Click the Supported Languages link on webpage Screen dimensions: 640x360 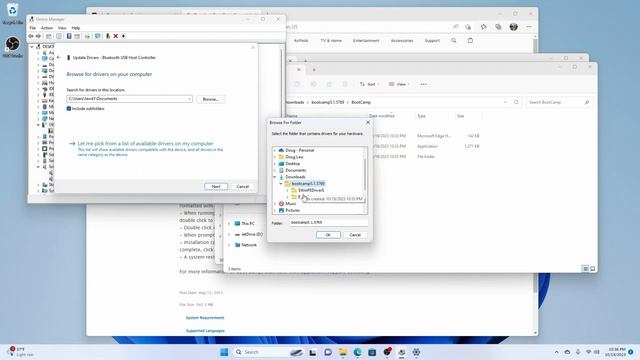coord(205,331)
